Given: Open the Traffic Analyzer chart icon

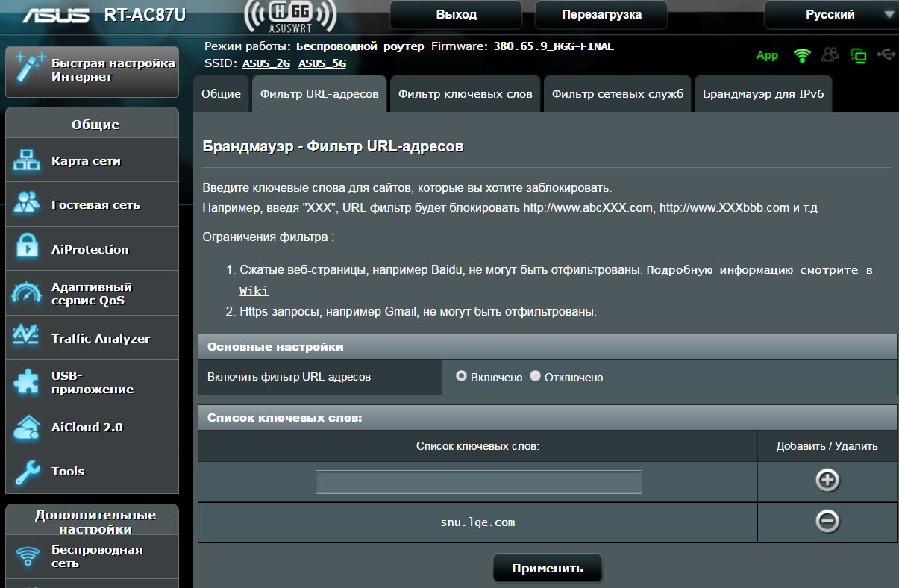Looking at the screenshot, I should [x=28, y=338].
